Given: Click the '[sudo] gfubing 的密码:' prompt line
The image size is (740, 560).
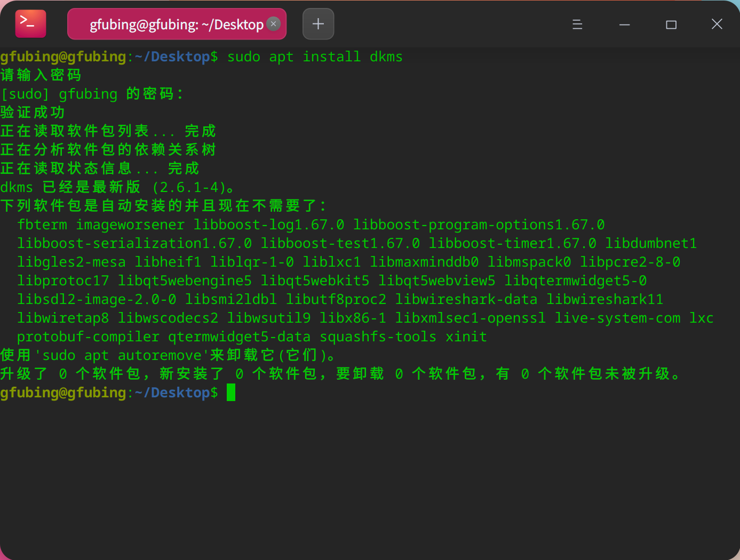Looking at the screenshot, I should click(92, 94).
